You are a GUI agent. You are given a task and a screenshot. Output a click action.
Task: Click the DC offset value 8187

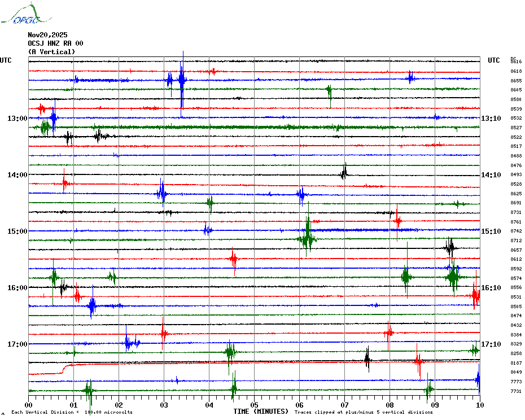point(516,363)
